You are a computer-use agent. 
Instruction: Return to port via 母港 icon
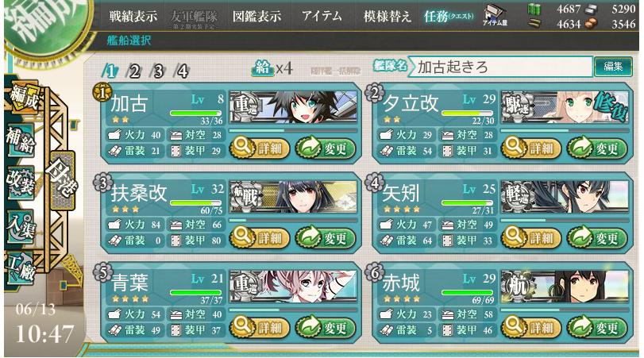click(63, 181)
